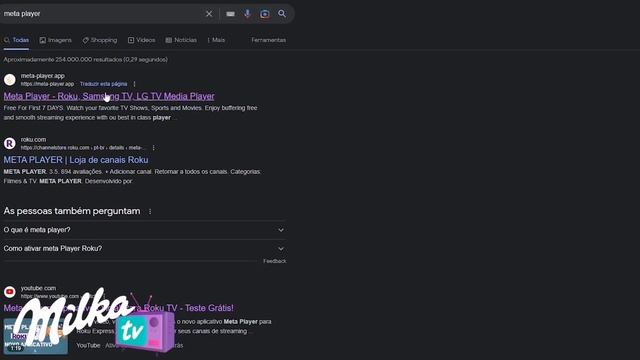640x360 pixels.
Task: Expand 'O que é meta player?' question
Action: coord(144,230)
